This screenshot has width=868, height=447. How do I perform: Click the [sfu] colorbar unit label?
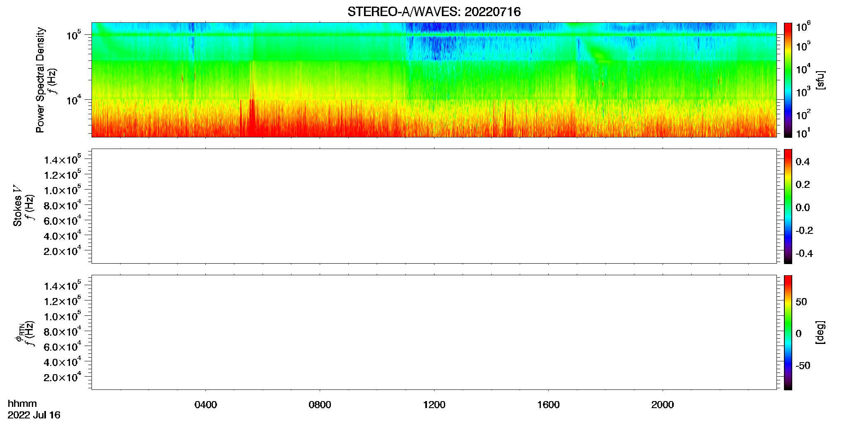820,80
